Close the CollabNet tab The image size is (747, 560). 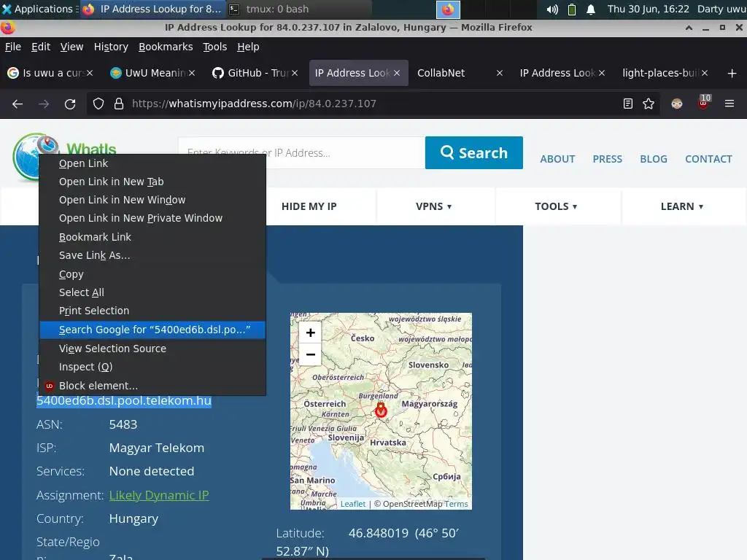click(x=499, y=73)
